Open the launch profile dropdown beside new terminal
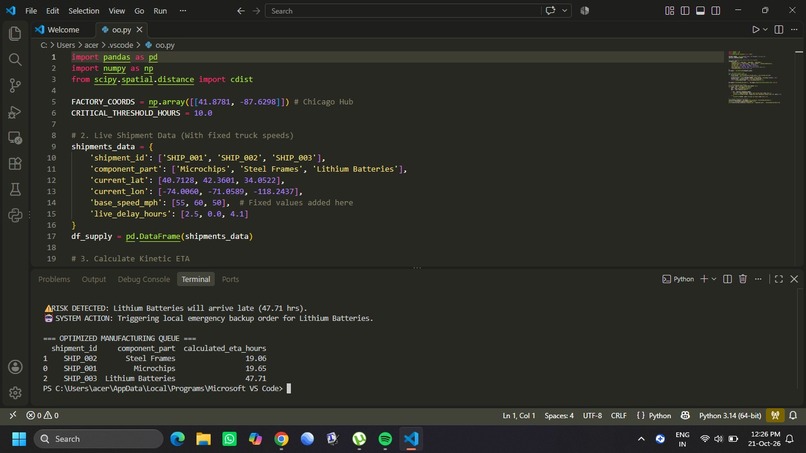Screen dimensions: 806x453 click(714, 279)
